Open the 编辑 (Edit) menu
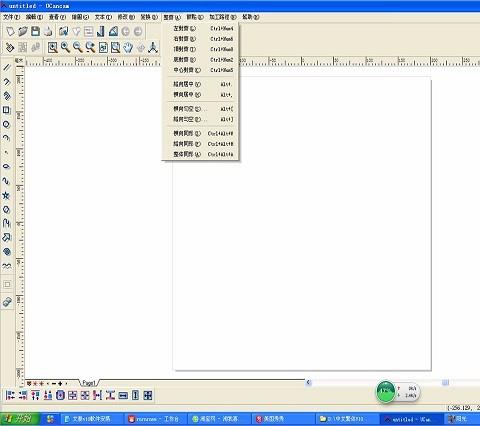The image size is (480, 426). click(x=35, y=17)
